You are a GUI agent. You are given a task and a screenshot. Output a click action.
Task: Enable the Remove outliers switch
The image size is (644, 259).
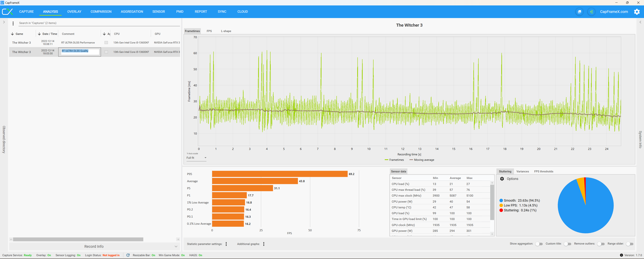tap(601, 244)
